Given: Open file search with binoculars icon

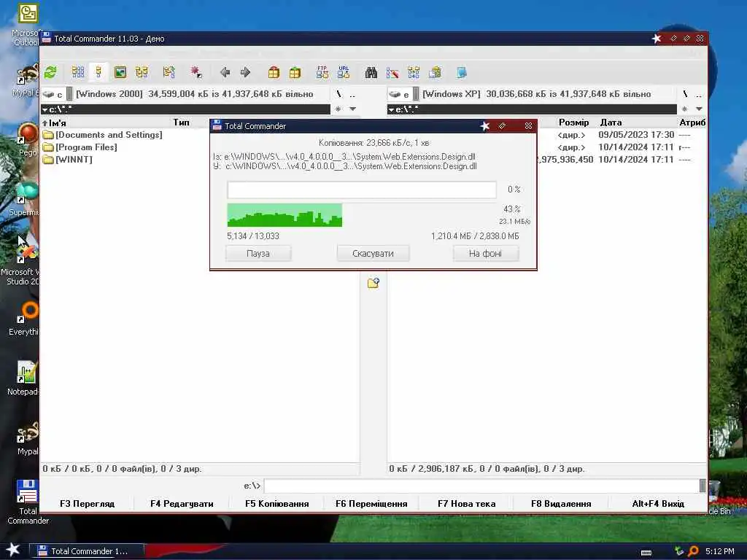Looking at the screenshot, I should 371,72.
